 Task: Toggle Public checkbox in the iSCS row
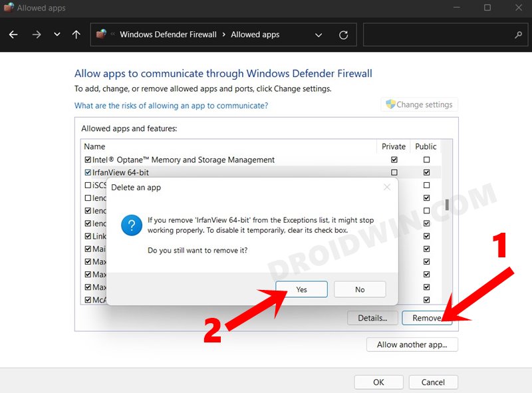(426, 186)
